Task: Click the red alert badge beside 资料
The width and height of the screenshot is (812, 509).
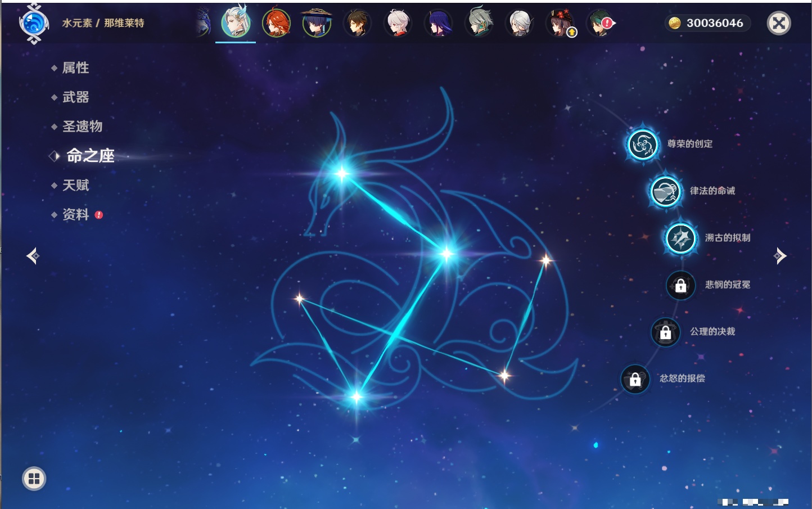Action: (x=99, y=215)
